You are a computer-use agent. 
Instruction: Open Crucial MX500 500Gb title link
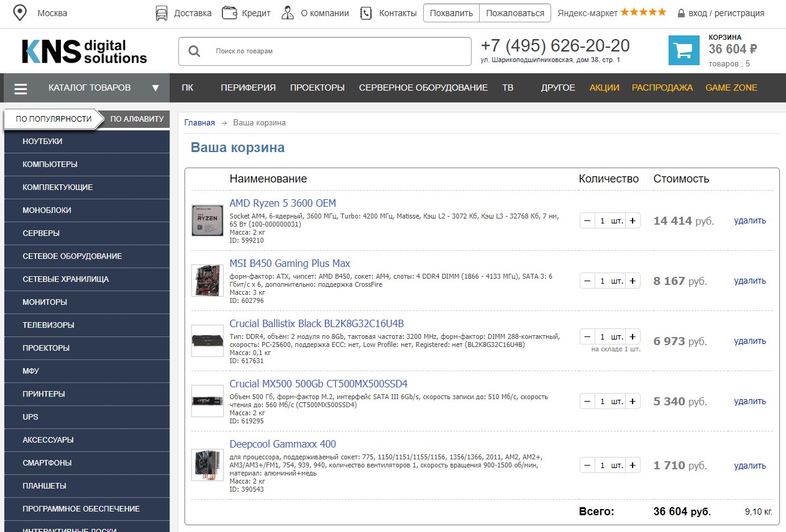tap(318, 384)
